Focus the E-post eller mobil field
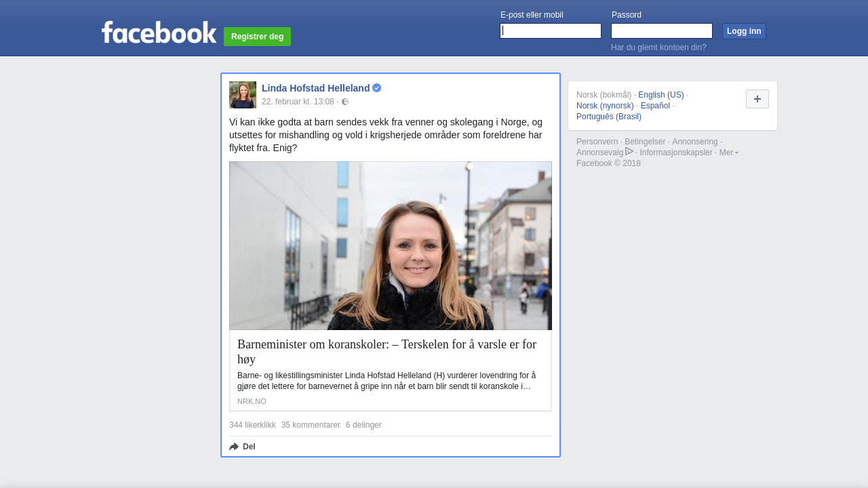This screenshot has height=488, width=868. [x=550, y=31]
